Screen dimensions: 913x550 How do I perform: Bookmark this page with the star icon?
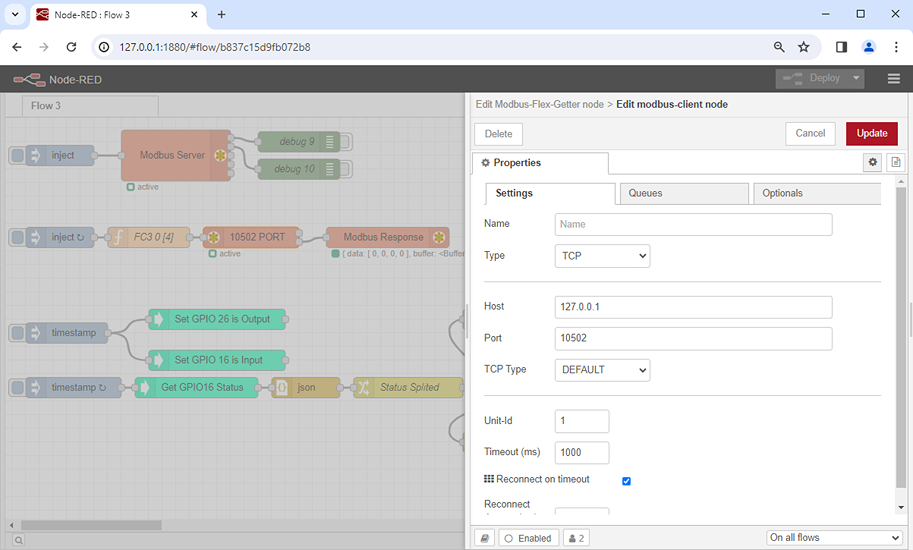(803, 47)
